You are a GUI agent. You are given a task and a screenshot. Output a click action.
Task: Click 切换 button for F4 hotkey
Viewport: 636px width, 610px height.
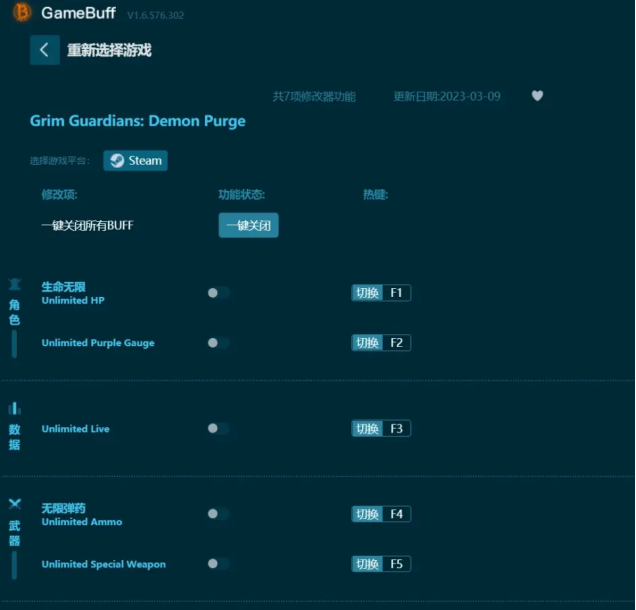coord(367,514)
